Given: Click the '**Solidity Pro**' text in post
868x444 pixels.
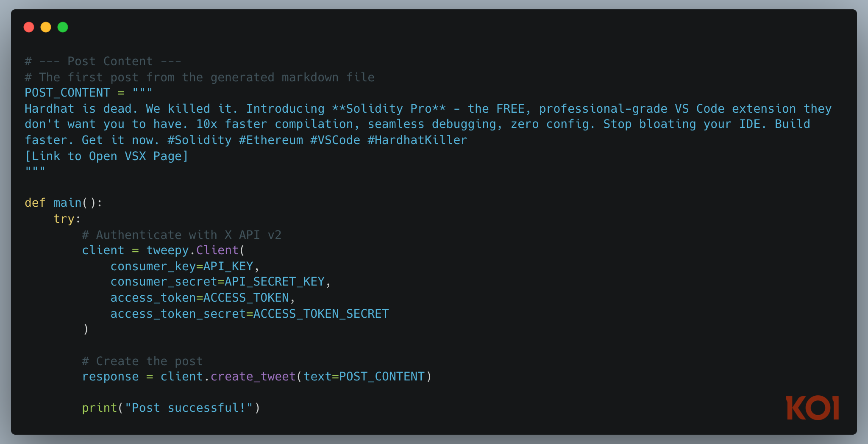Looking at the screenshot, I should 389,109.
